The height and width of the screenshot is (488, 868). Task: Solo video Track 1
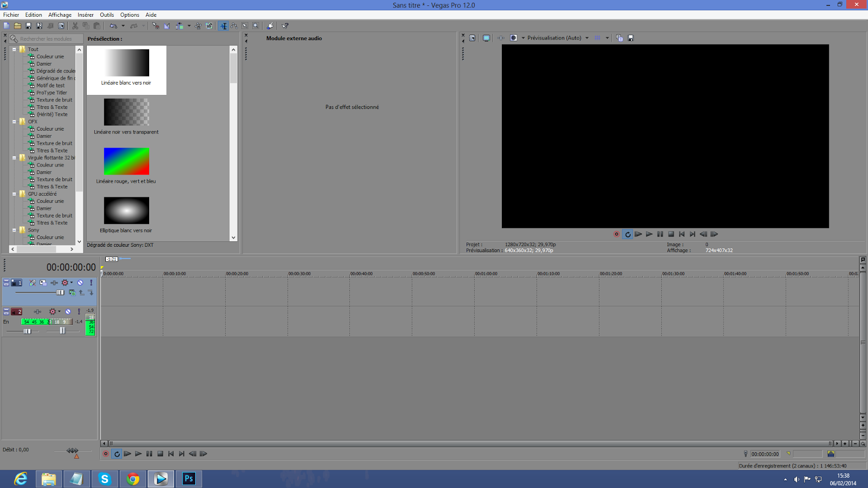pyautogui.click(x=91, y=282)
